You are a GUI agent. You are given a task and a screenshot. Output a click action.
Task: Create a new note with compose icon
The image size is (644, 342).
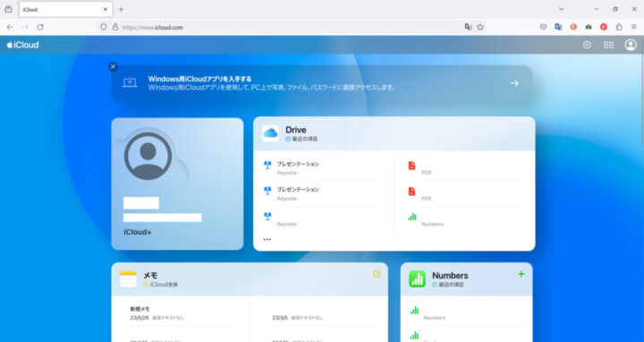[377, 274]
